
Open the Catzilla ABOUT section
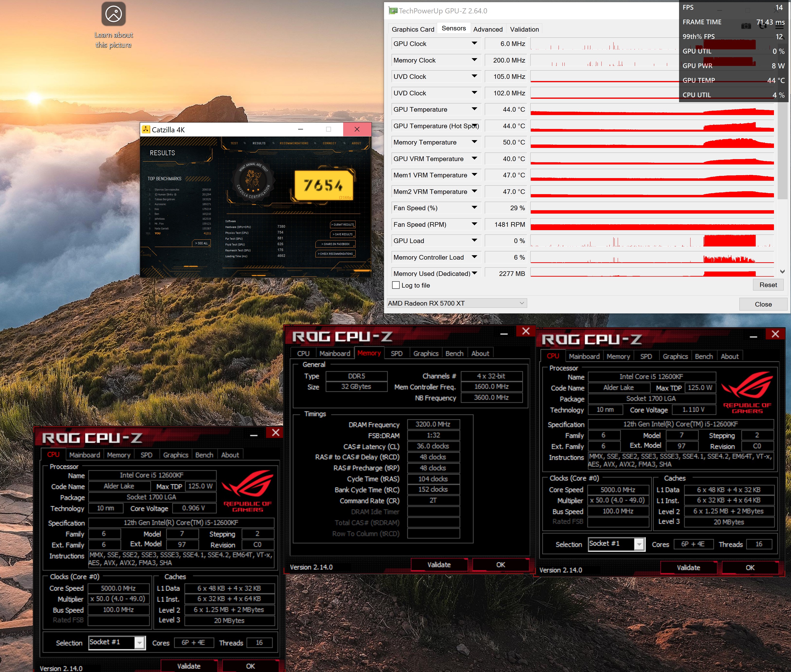point(356,143)
